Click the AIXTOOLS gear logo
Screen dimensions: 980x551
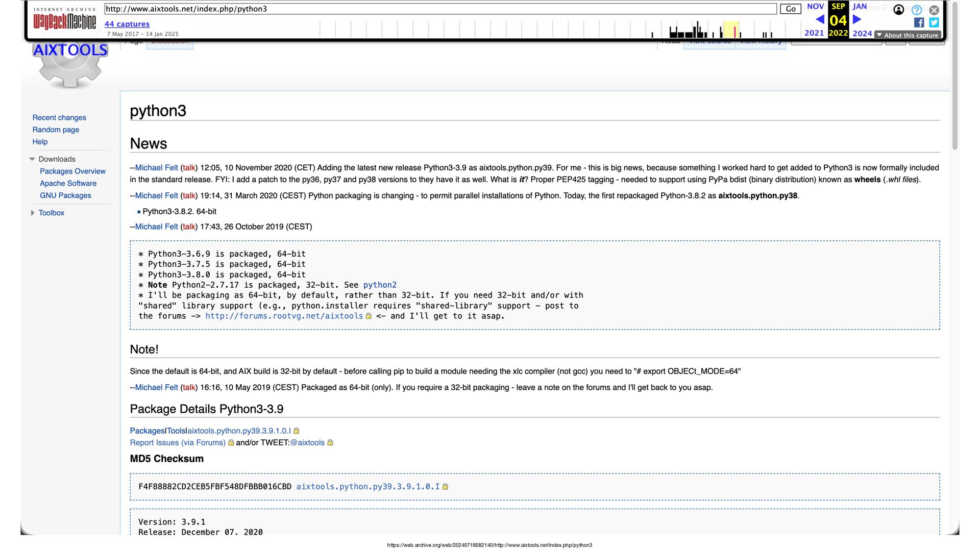[x=70, y=65]
